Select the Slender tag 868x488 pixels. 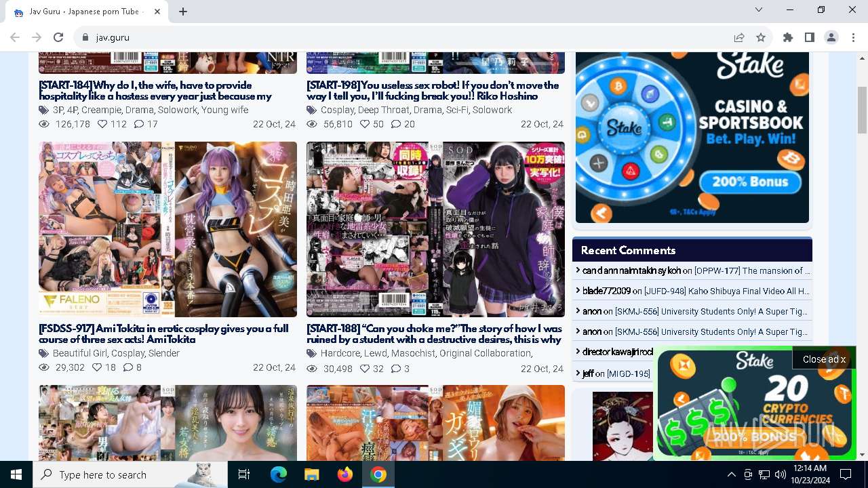click(164, 353)
